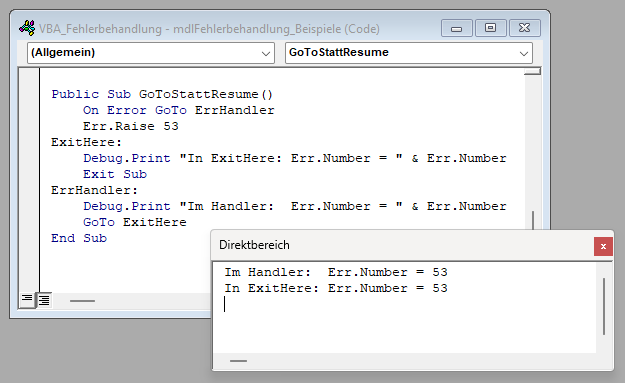Click the Direktbereich horizontal scrollbar thumb
This screenshot has width=625, height=383.
[x=238, y=361]
